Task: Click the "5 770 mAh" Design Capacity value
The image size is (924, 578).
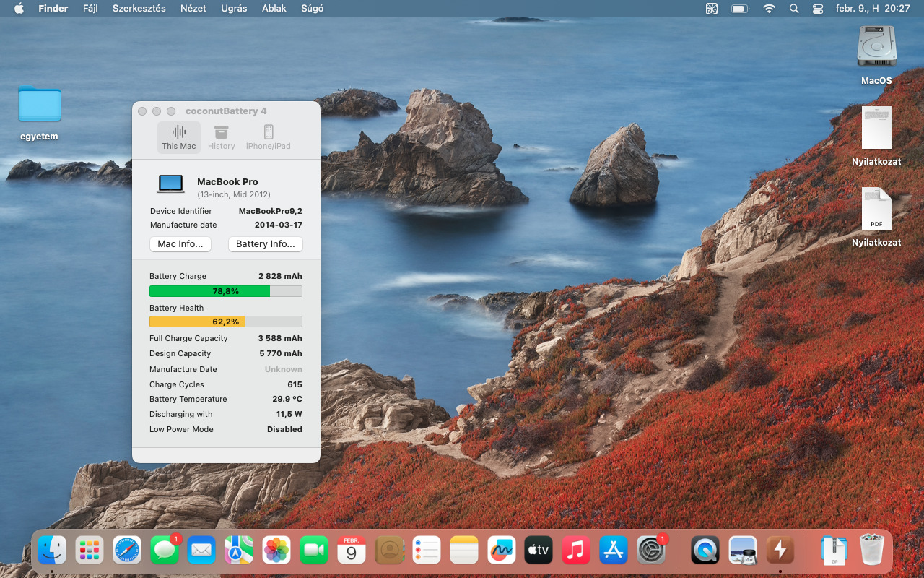Action: click(x=281, y=353)
